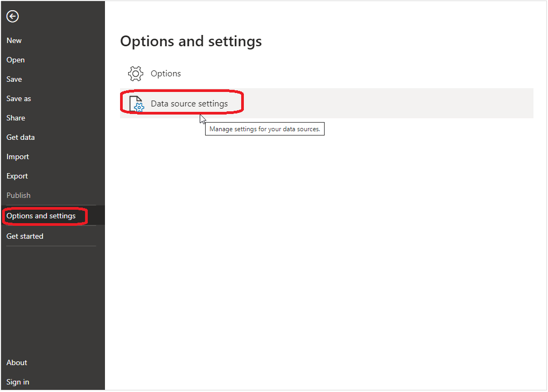Select Options and settings in sidebar
This screenshot has width=548, height=392.
[41, 216]
